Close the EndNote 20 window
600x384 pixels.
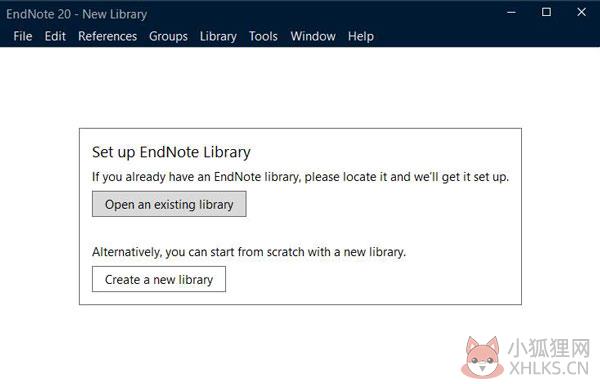(581, 12)
